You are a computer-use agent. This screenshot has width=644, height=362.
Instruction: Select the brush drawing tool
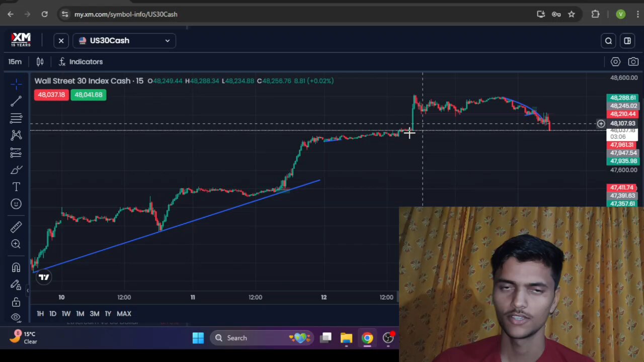(x=16, y=169)
